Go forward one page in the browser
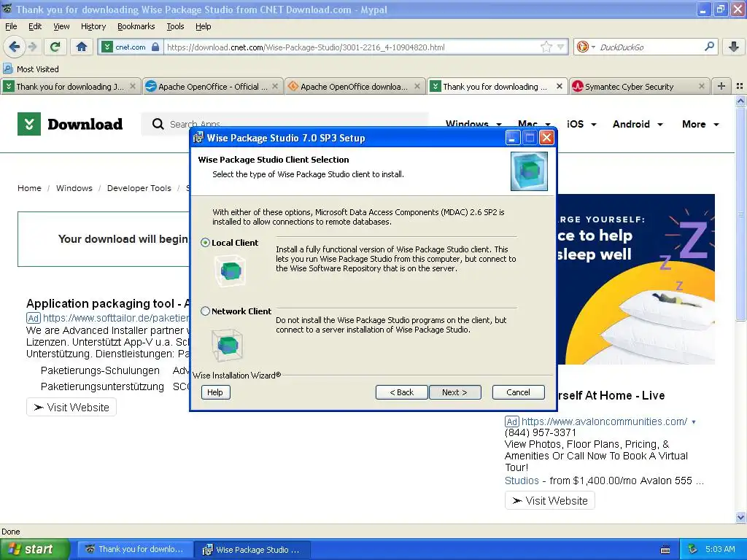747x560 pixels. tap(32, 47)
